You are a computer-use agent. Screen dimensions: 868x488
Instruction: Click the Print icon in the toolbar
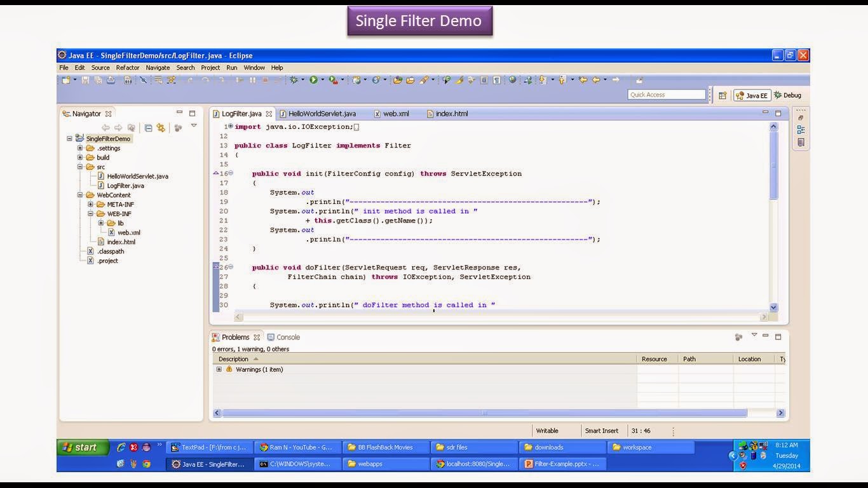tap(111, 79)
